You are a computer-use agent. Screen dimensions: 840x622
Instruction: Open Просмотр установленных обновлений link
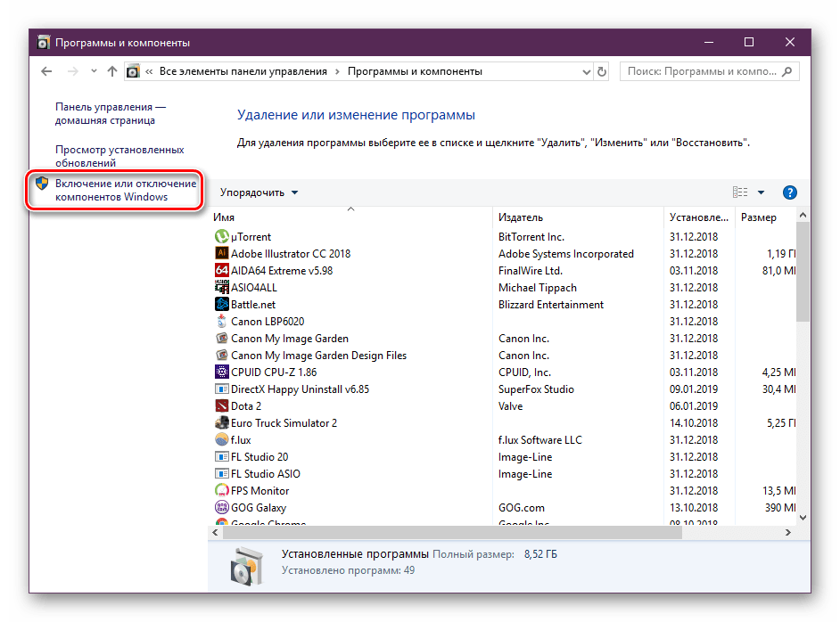119,157
